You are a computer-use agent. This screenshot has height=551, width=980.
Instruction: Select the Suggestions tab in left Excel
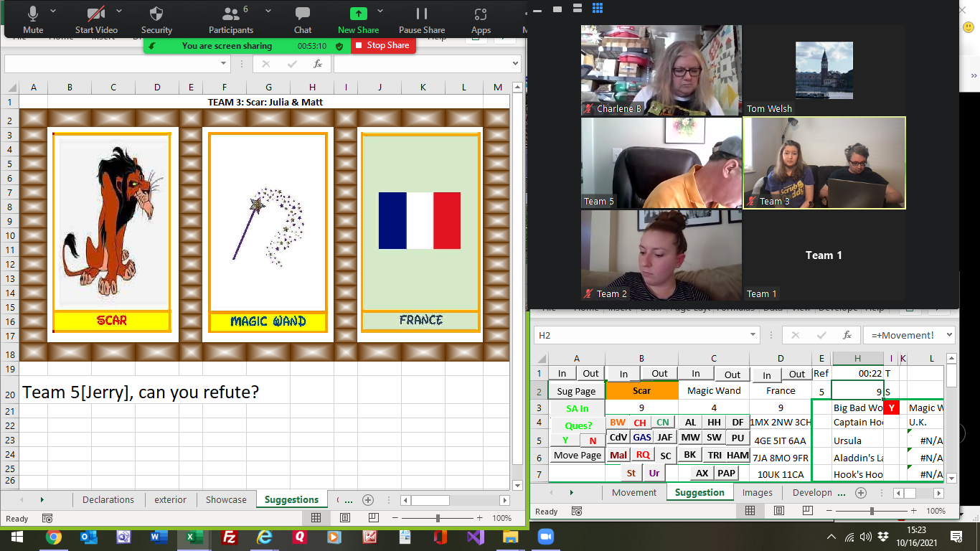(291, 500)
